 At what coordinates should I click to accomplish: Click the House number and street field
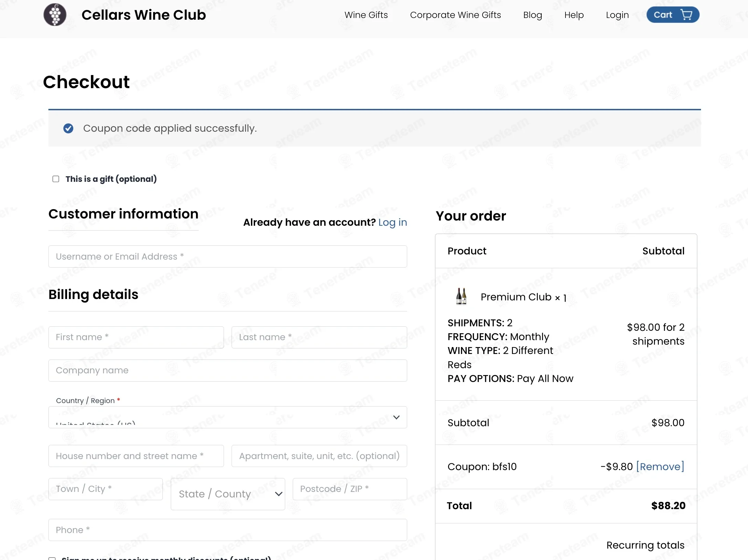[x=136, y=456]
